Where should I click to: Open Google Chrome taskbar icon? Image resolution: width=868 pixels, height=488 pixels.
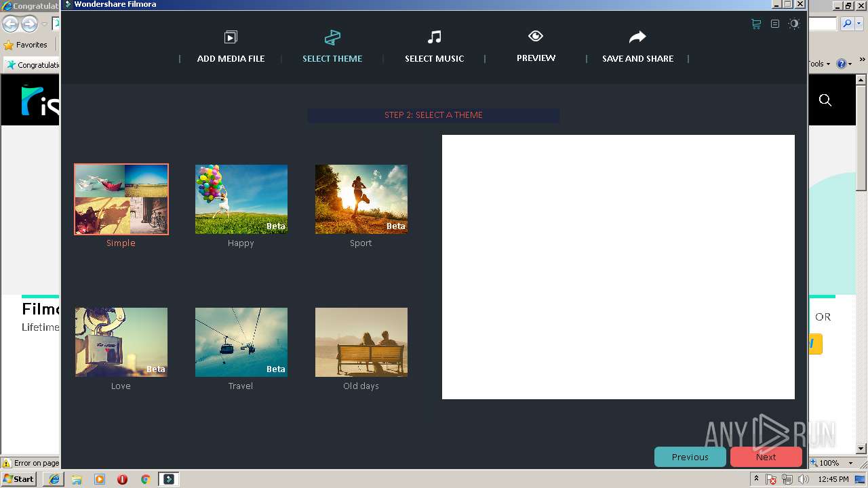(x=145, y=479)
